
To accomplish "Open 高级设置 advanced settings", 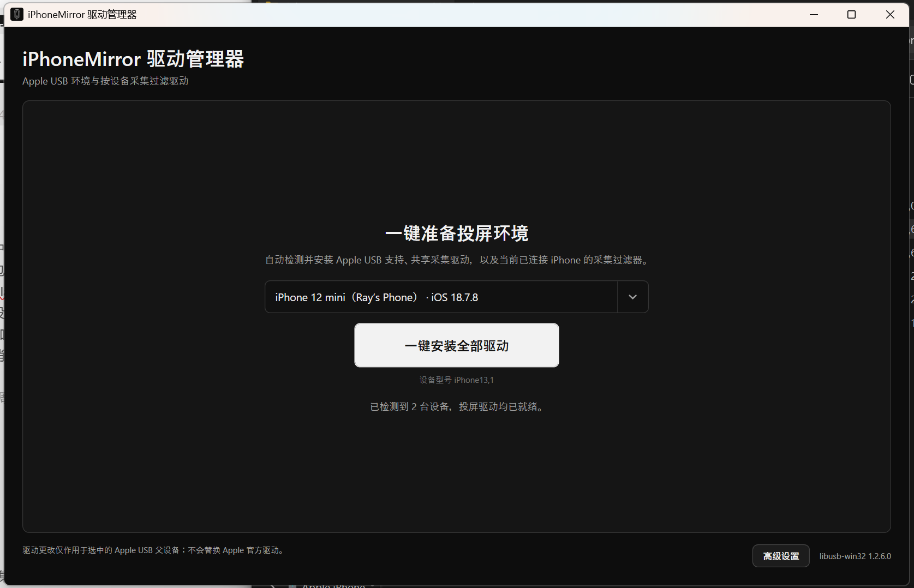I will 781,556.
